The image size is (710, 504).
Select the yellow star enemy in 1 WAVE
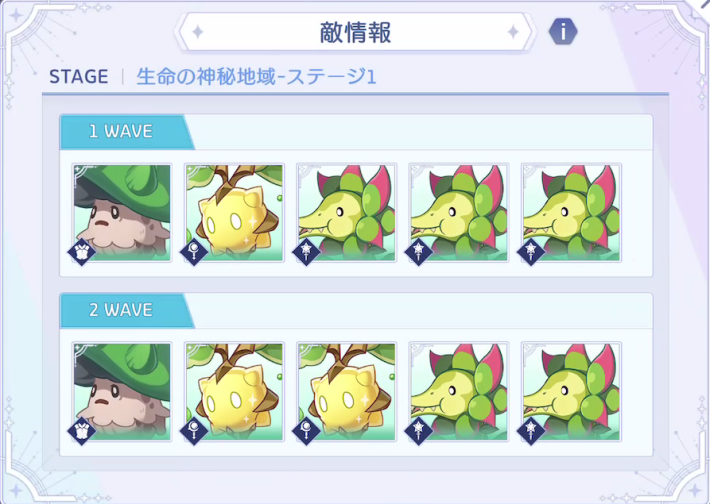pyautogui.click(x=234, y=212)
